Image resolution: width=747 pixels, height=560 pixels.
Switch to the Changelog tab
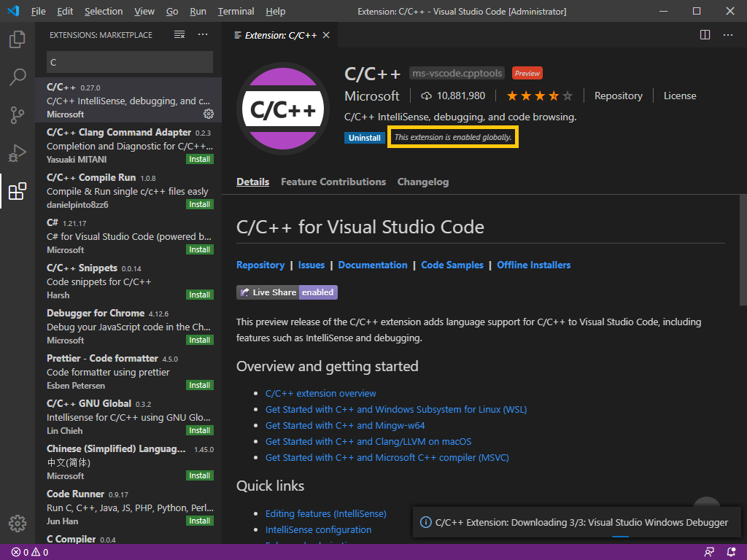coord(422,182)
